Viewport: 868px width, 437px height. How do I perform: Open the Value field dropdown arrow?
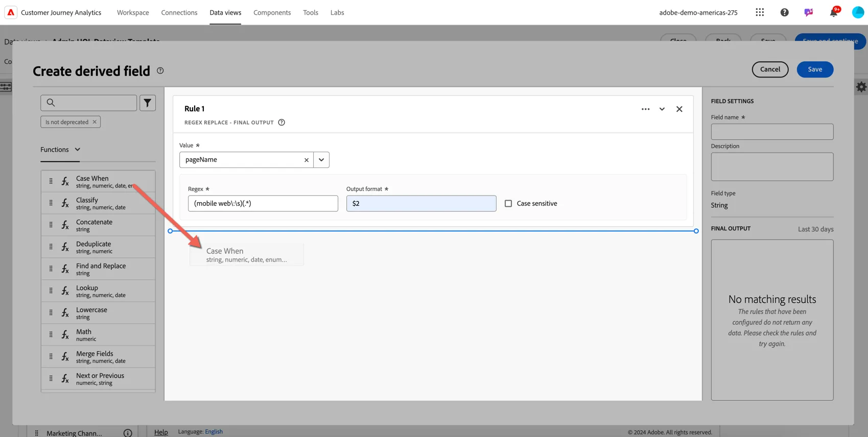[321, 160]
